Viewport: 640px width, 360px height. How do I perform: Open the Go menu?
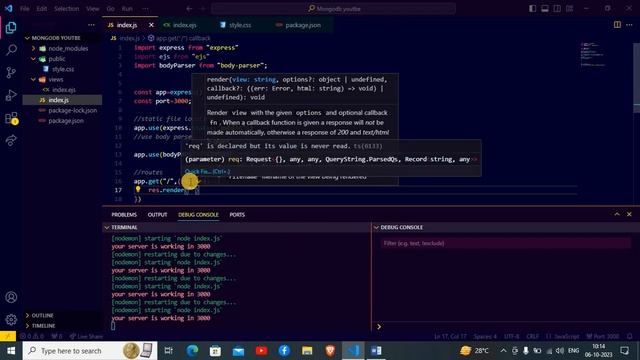111,9
